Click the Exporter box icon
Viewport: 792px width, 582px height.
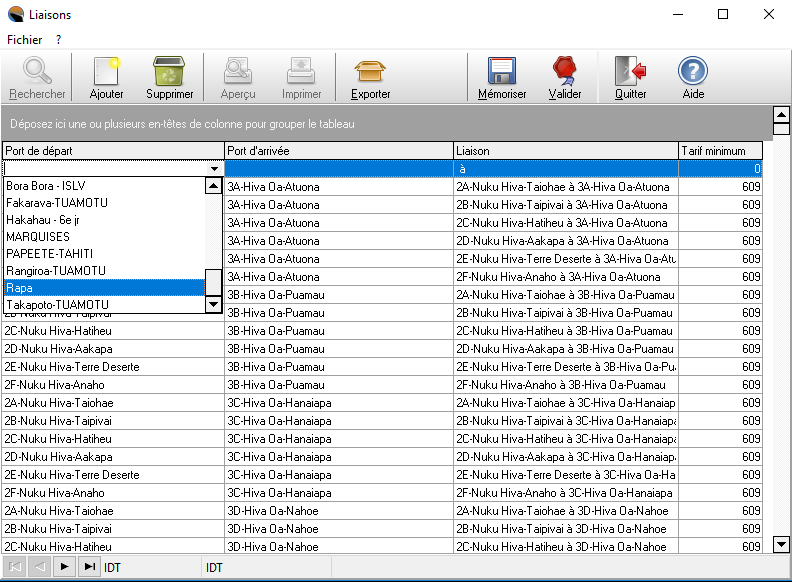[370, 72]
